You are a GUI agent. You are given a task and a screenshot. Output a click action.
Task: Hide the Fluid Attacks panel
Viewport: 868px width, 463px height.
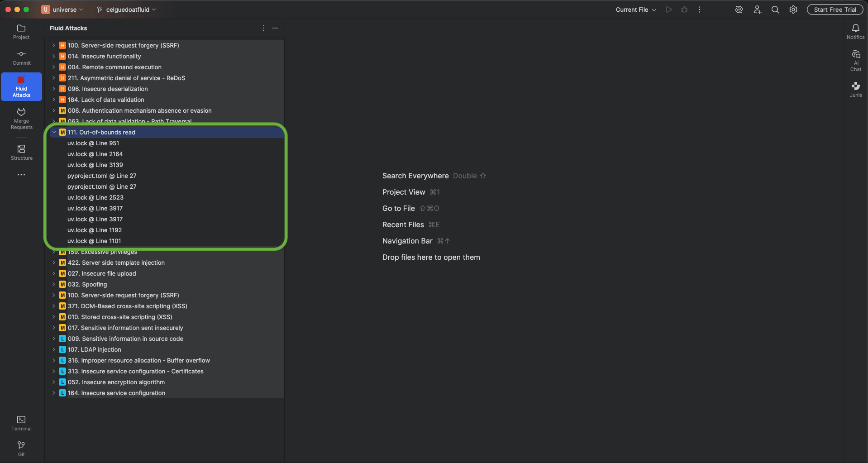pyautogui.click(x=275, y=28)
